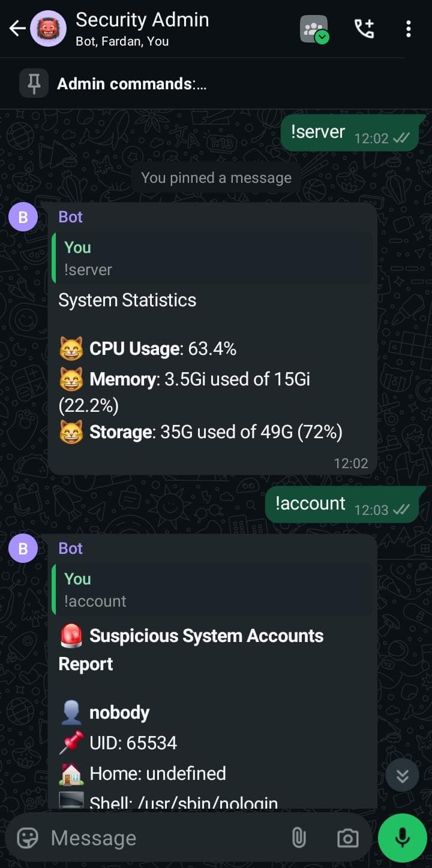
Task: Open the emoji sticker picker
Action: 28,837
